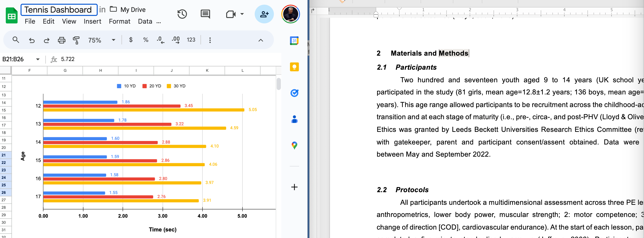This screenshot has width=644, height=238.
Task: Click the 2.1 Participants heading in Word
Action: (407, 67)
